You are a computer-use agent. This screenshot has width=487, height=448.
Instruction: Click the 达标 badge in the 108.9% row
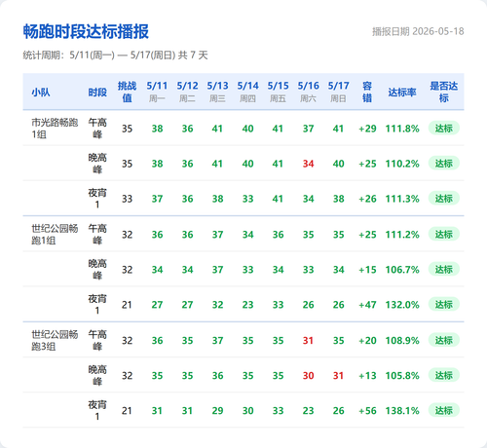(444, 340)
